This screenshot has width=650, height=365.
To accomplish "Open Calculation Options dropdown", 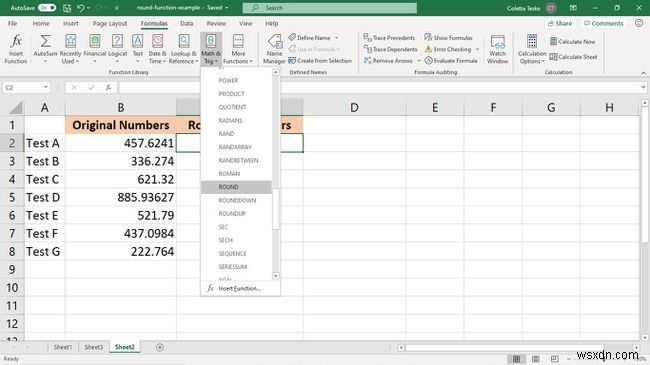I will pyautogui.click(x=532, y=49).
